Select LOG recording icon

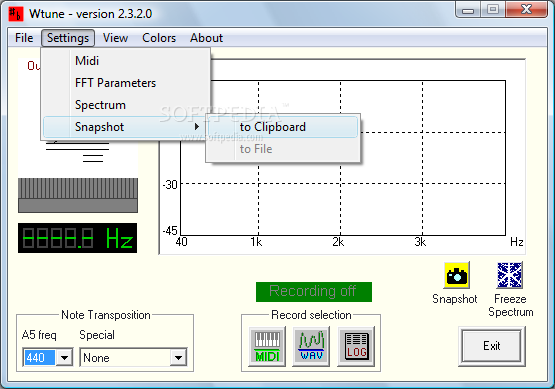(356, 347)
